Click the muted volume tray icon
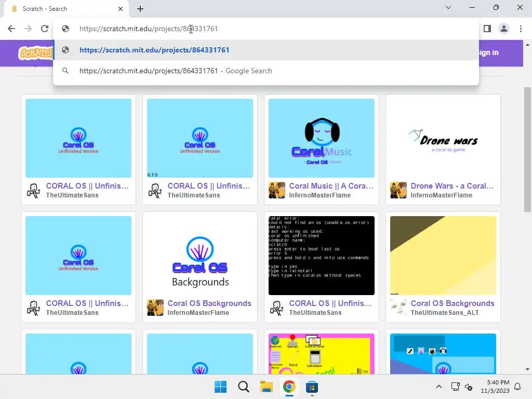 click(469, 387)
